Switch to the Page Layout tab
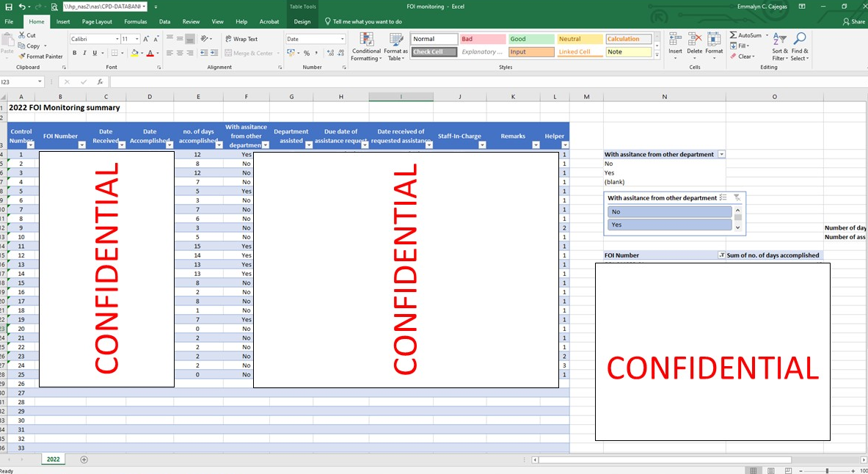This screenshot has height=474, width=868. pyautogui.click(x=97, y=21)
